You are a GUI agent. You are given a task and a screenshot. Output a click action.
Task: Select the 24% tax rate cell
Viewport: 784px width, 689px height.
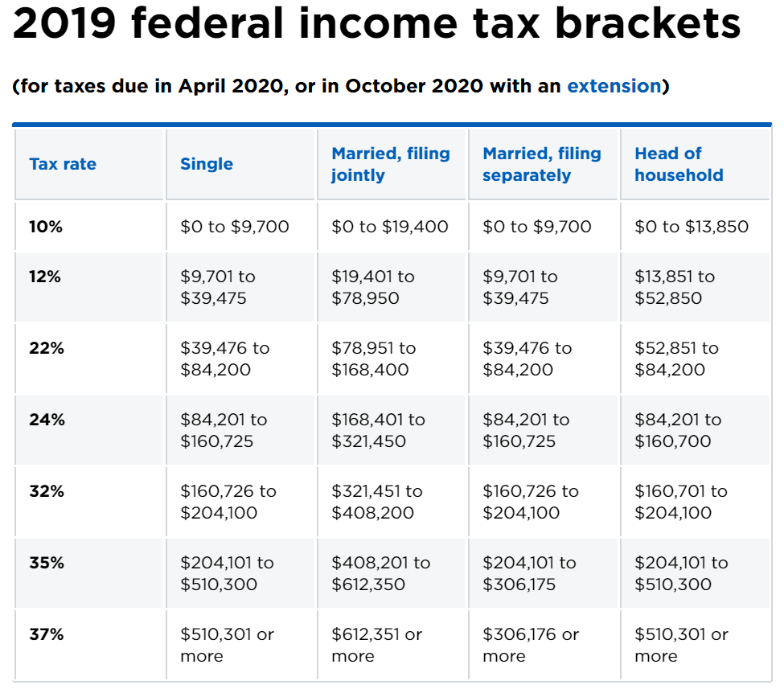[47, 420]
